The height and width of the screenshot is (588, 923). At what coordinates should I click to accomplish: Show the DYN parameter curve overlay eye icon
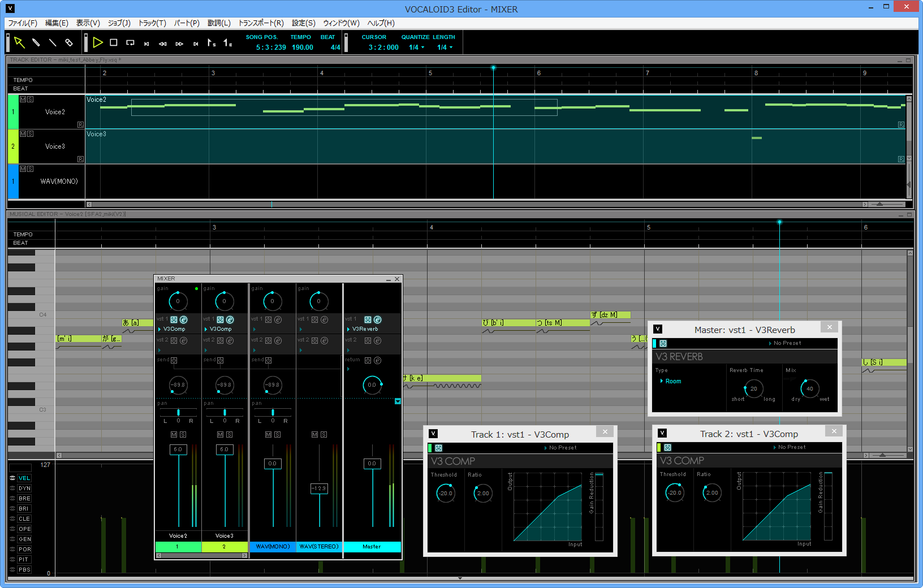pyautogui.click(x=12, y=488)
